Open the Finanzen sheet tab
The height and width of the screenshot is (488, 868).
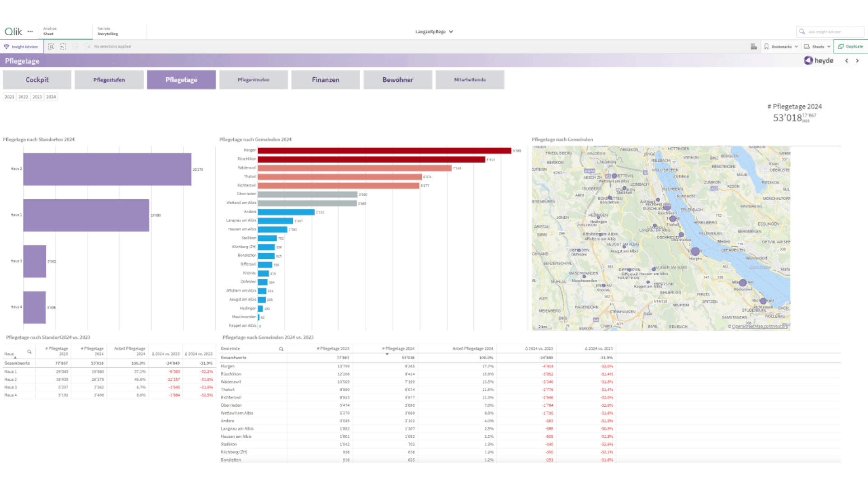tap(325, 80)
